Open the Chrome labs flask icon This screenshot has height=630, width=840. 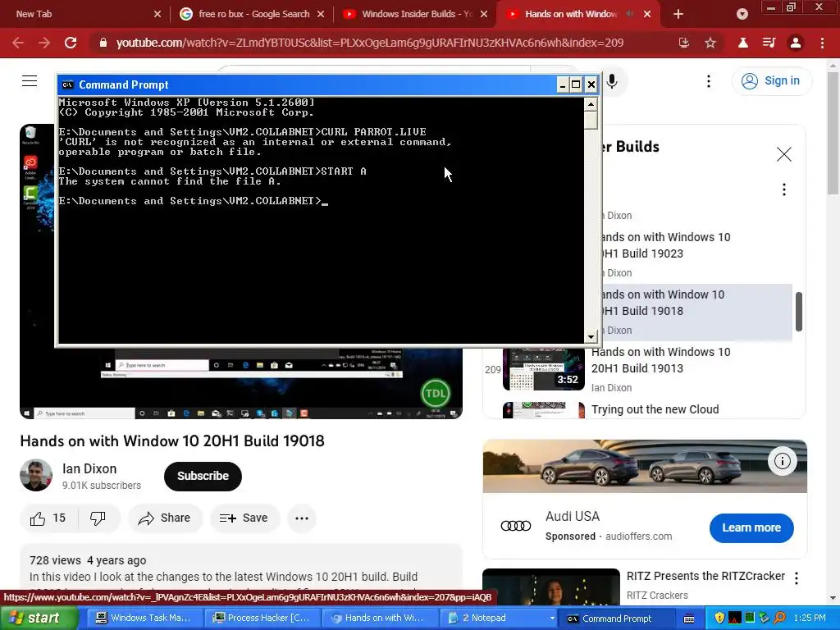point(743,43)
